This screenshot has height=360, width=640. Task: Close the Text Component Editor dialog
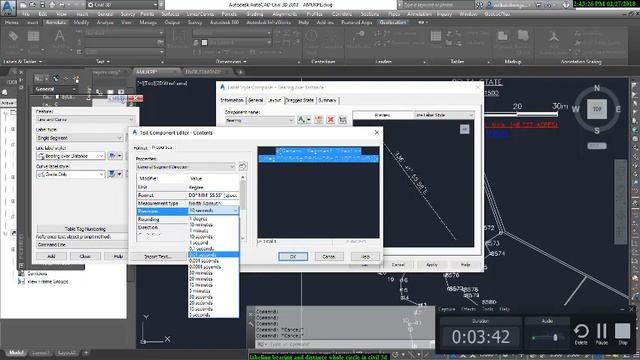tap(376, 132)
